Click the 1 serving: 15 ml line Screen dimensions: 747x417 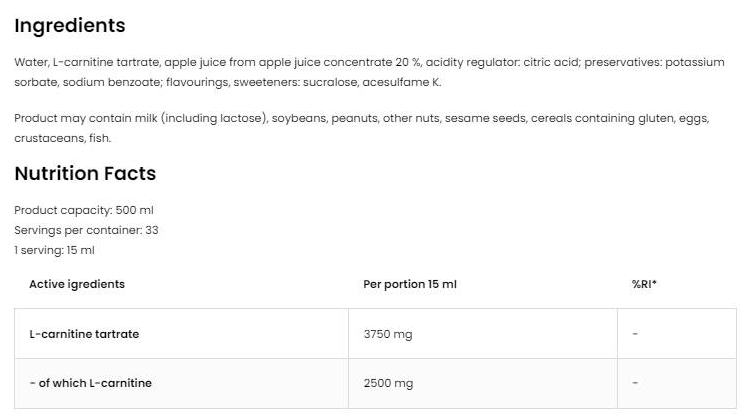54,250
